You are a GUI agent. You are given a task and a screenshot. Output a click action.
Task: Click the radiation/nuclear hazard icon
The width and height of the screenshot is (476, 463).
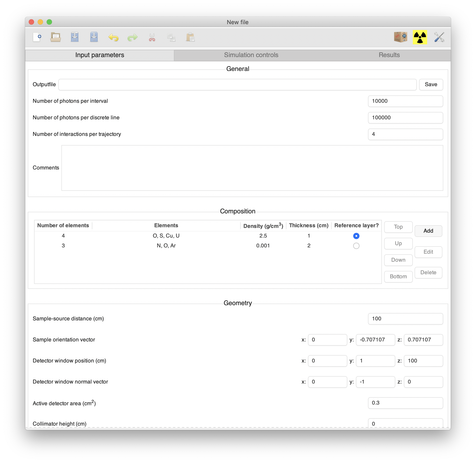click(x=421, y=37)
